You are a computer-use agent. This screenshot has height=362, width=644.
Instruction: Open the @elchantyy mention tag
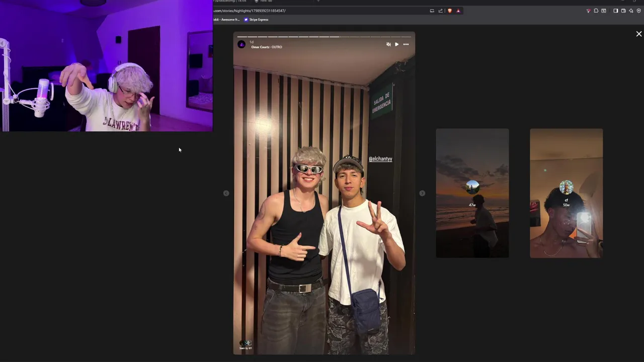point(380,159)
